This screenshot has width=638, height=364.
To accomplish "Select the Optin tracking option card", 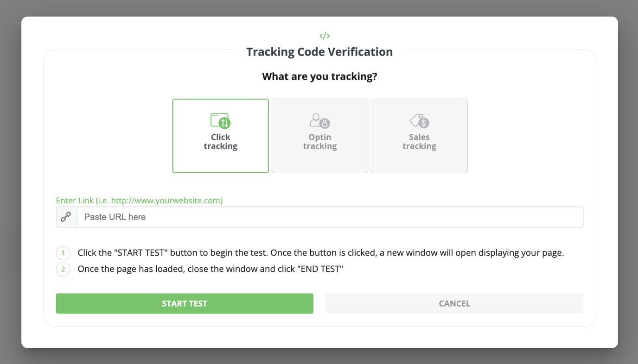I will pyautogui.click(x=319, y=135).
